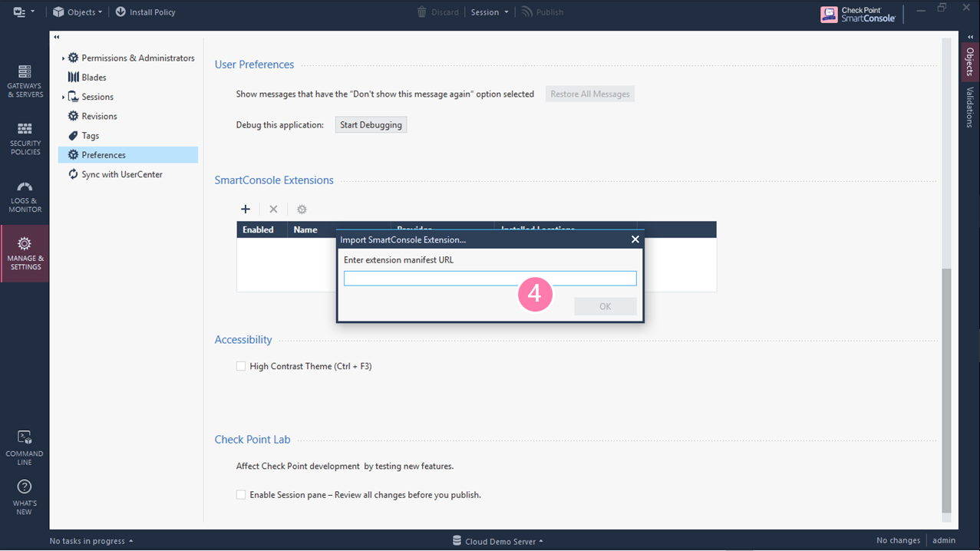Toggle High Contrast Theme checkbox
The height and width of the screenshot is (551, 980).
pyautogui.click(x=241, y=367)
